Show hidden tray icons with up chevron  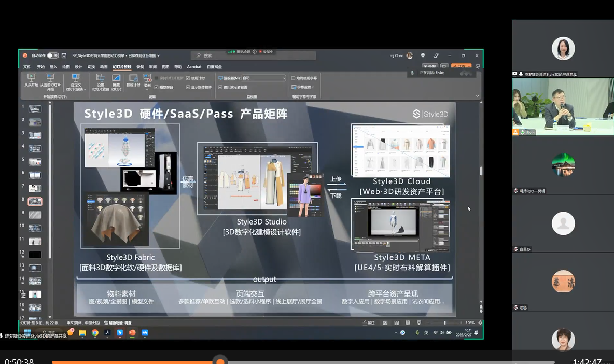tap(396, 333)
